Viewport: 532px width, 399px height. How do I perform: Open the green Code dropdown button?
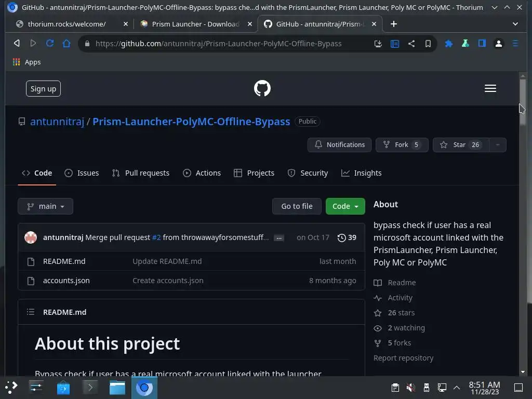pos(345,206)
